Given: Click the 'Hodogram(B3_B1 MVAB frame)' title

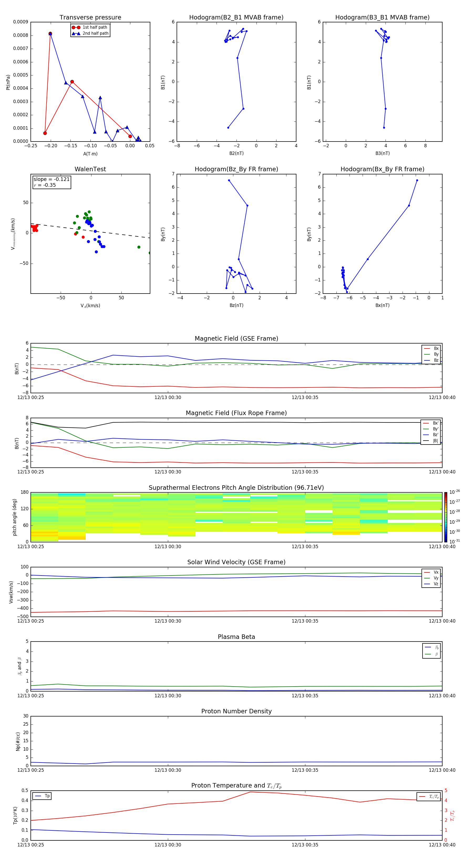Looking at the screenshot, I should pyautogui.click(x=382, y=18).
